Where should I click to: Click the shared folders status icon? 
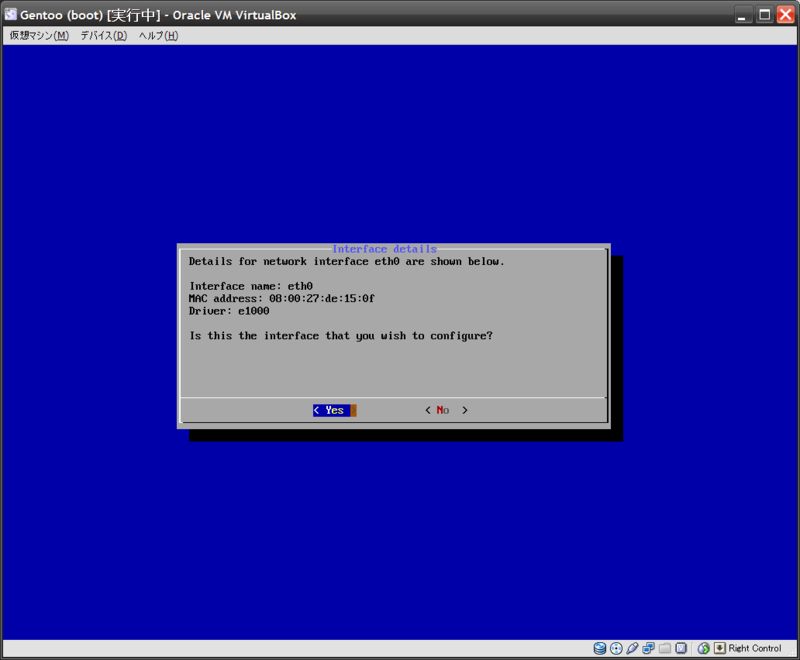pos(665,648)
